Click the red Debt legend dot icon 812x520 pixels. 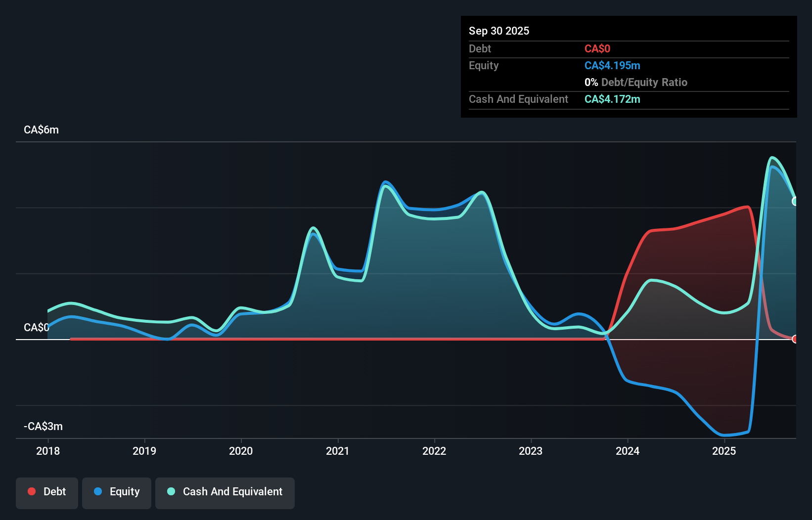pyautogui.click(x=32, y=491)
